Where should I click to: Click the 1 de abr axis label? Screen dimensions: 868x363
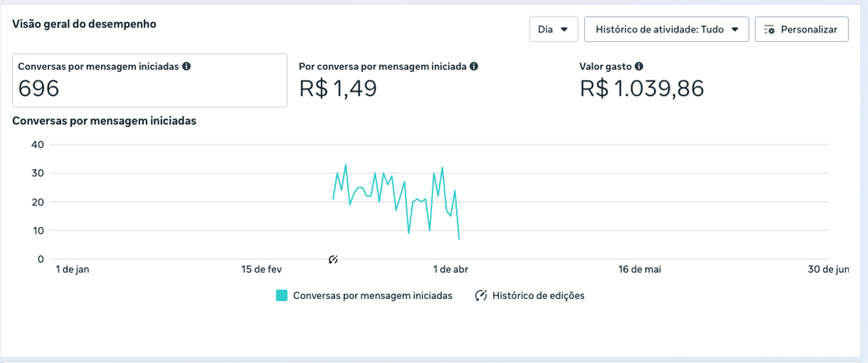(x=451, y=270)
